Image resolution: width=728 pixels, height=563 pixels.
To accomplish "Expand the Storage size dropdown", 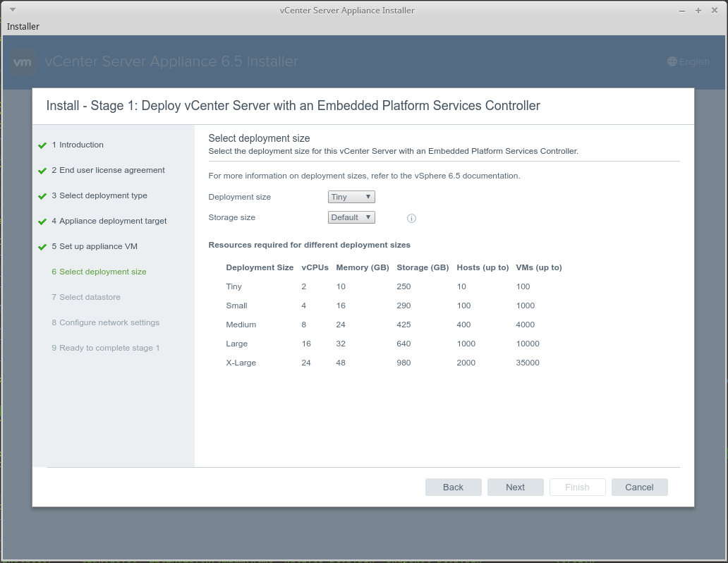I will [351, 217].
